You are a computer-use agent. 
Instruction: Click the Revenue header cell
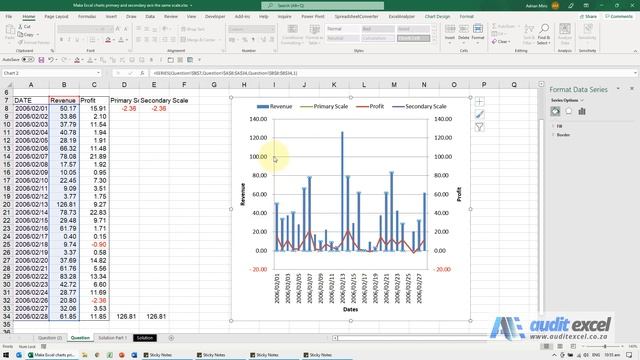click(64, 100)
